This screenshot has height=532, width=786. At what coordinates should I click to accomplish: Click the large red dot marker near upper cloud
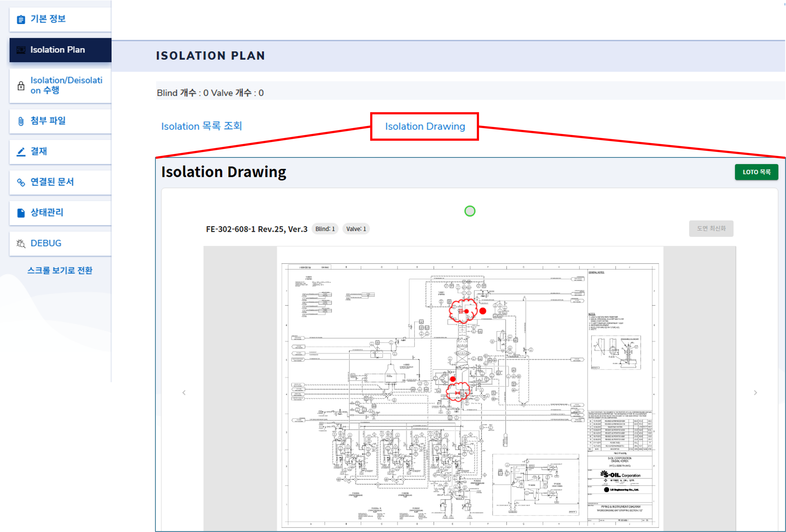click(483, 311)
